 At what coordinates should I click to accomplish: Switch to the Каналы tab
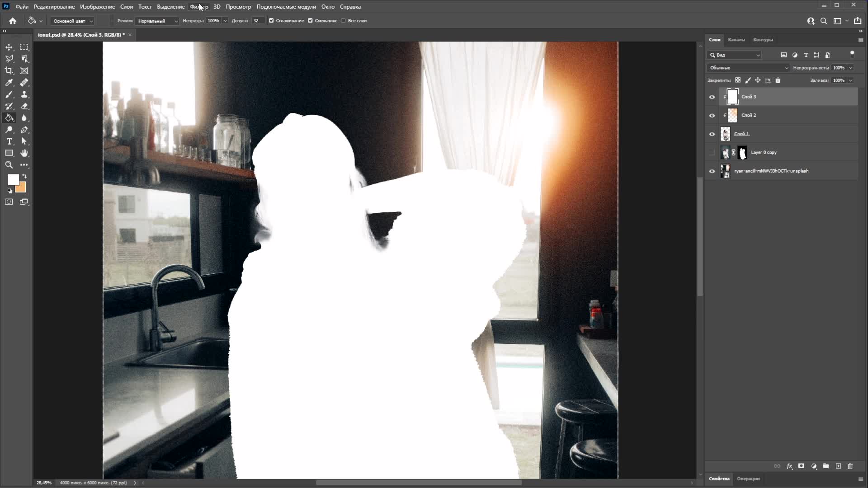(736, 40)
